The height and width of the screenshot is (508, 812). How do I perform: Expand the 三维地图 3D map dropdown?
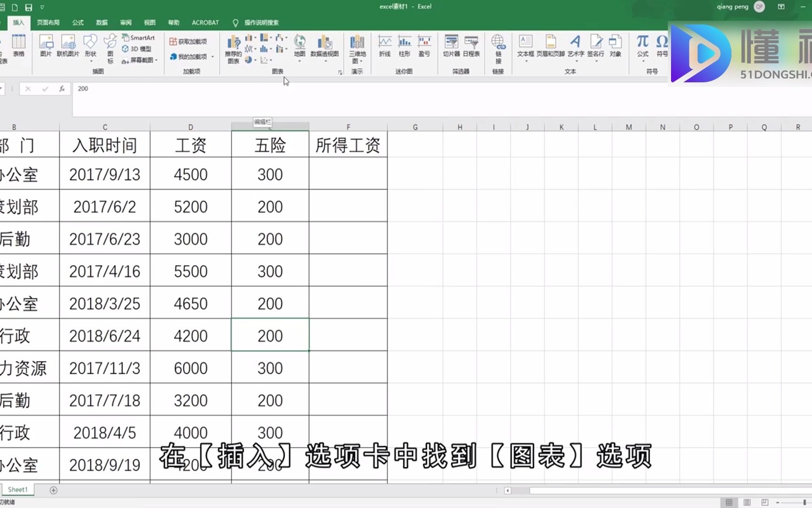[361, 61]
